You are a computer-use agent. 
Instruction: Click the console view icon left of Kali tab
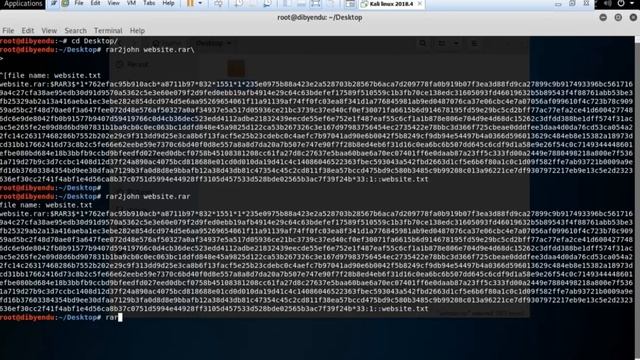click(350, 4)
